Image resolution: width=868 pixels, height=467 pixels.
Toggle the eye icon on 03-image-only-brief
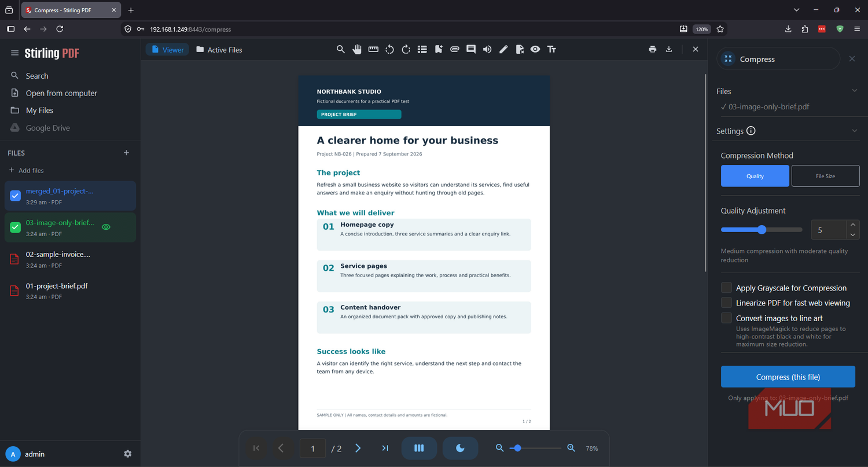coord(106,227)
